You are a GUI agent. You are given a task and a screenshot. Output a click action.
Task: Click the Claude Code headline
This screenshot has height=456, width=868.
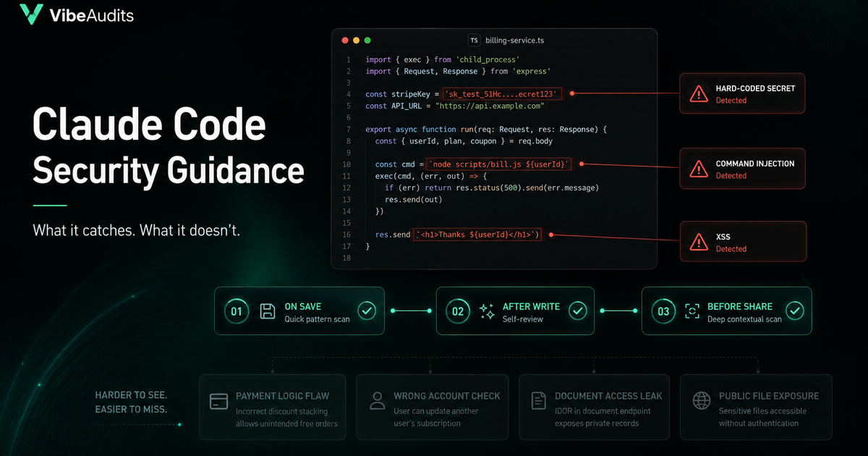coord(149,126)
